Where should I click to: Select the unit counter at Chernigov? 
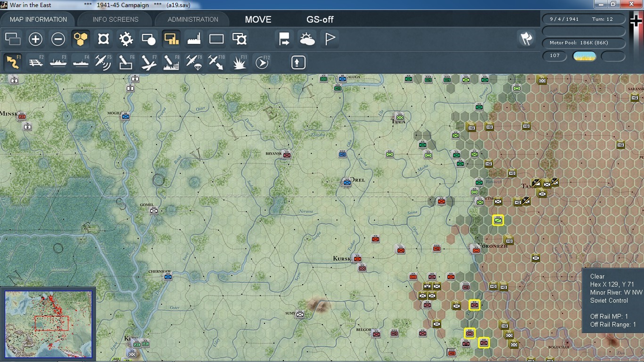point(168,277)
